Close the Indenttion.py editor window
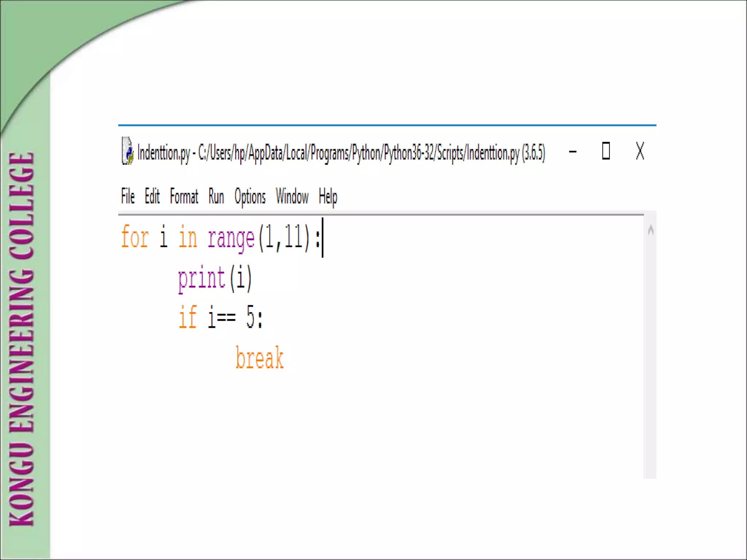 (640, 151)
